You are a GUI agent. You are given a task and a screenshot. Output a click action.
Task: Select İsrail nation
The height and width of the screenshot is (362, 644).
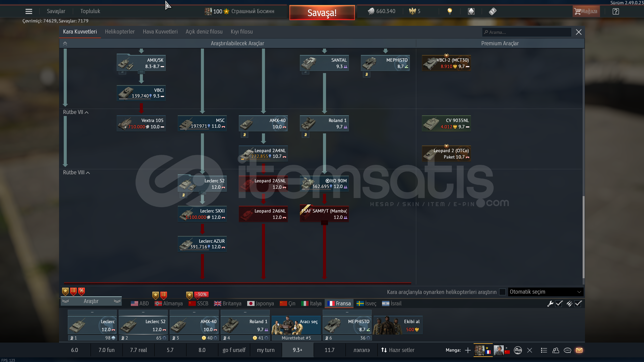pos(392,303)
